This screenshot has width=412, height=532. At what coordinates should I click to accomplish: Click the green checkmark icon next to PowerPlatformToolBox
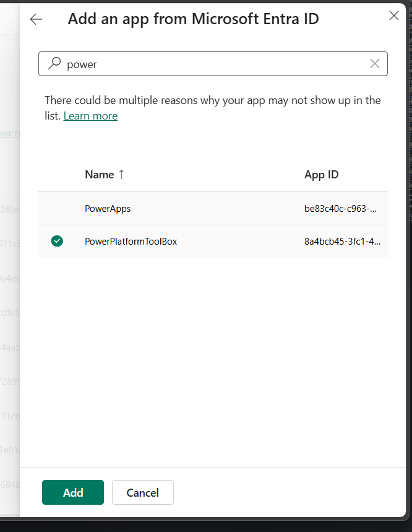click(57, 241)
